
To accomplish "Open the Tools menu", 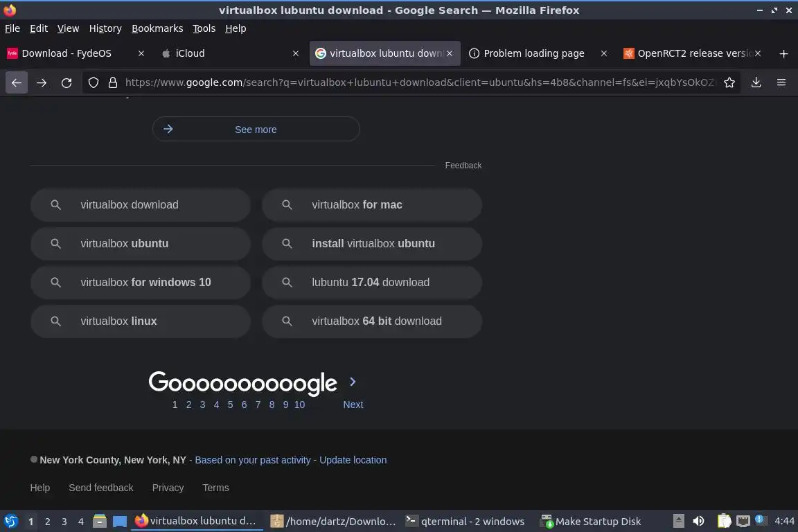I will point(204,28).
